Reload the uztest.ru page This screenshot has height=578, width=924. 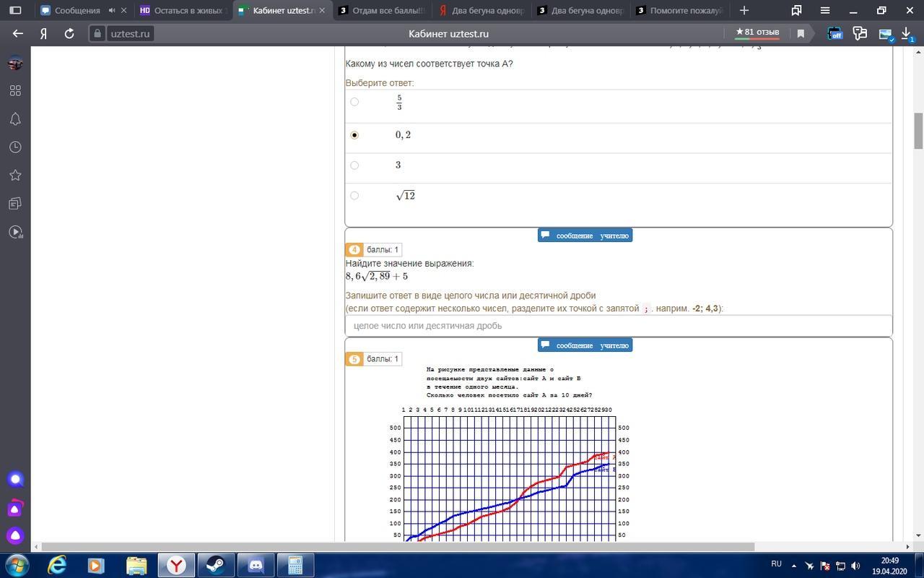[69, 34]
